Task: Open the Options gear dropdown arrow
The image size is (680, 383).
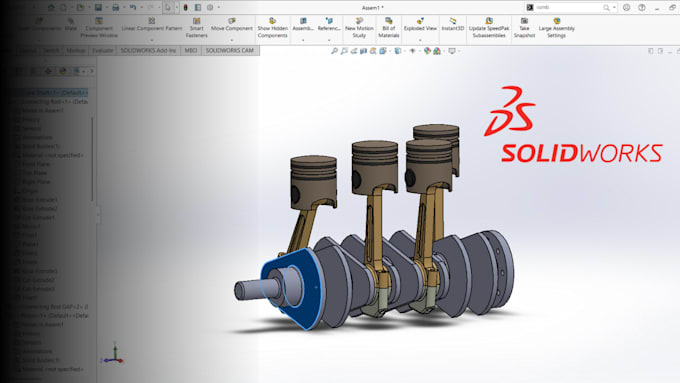Action: click(x=219, y=7)
